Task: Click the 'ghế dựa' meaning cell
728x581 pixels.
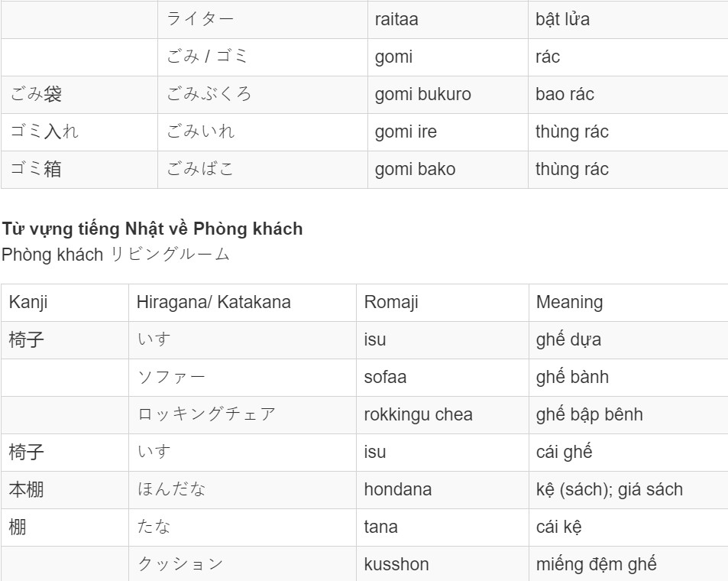Action: coord(629,339)
